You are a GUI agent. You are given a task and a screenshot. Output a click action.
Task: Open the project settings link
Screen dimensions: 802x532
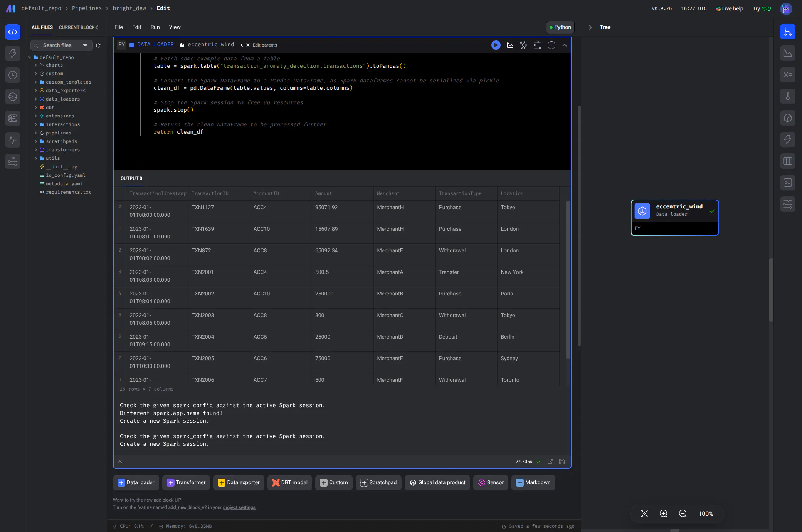tap(239, 507)
